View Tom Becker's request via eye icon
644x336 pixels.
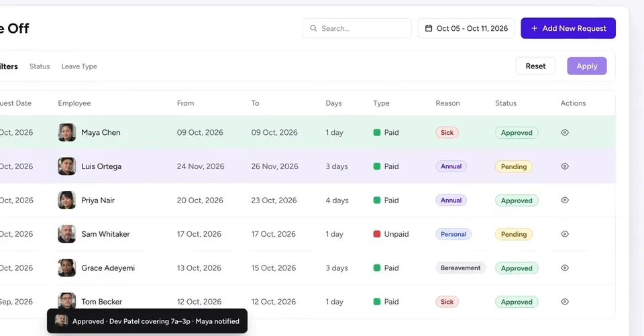coord(565,302)
